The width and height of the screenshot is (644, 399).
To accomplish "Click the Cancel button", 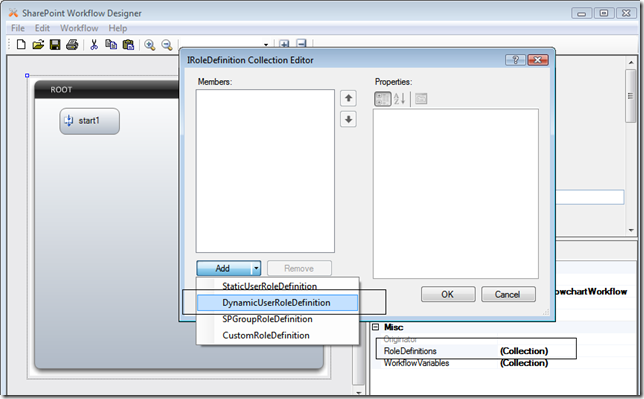I will coord(508,294).
